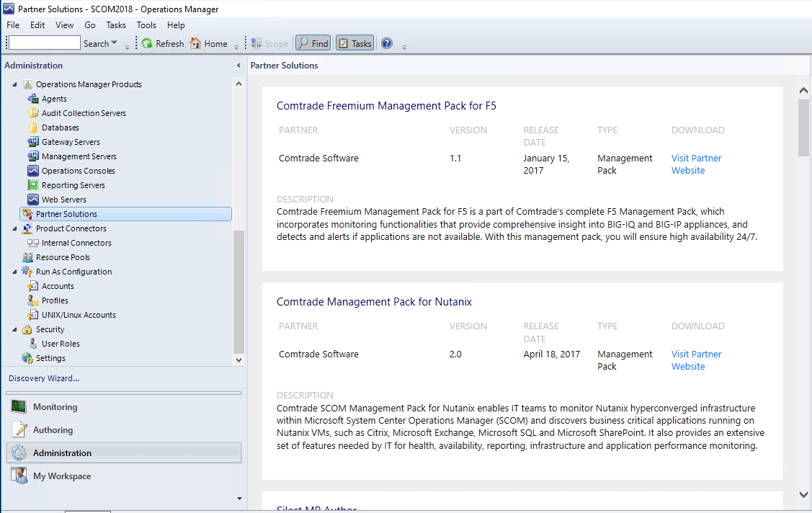The image size is (812, 513).
Task: Open the Search dropdown arrow
Action: pyautogui.click(x=115, y=43)
